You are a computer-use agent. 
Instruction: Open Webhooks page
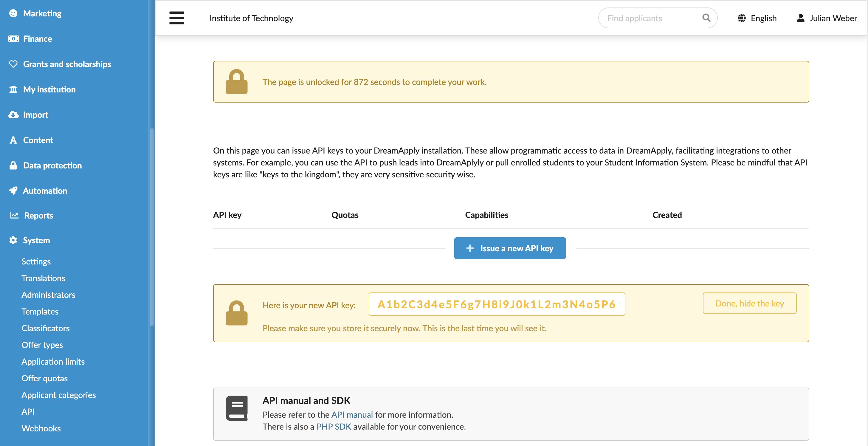point(41,428)
